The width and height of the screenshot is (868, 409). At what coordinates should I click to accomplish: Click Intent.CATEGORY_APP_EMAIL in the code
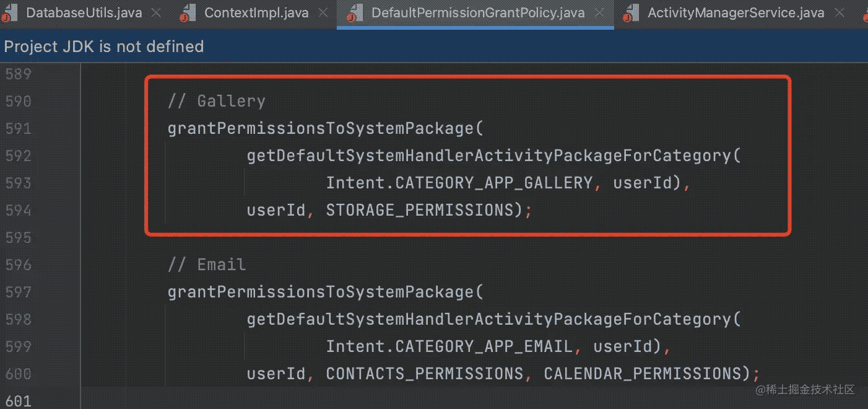point(449,346)
